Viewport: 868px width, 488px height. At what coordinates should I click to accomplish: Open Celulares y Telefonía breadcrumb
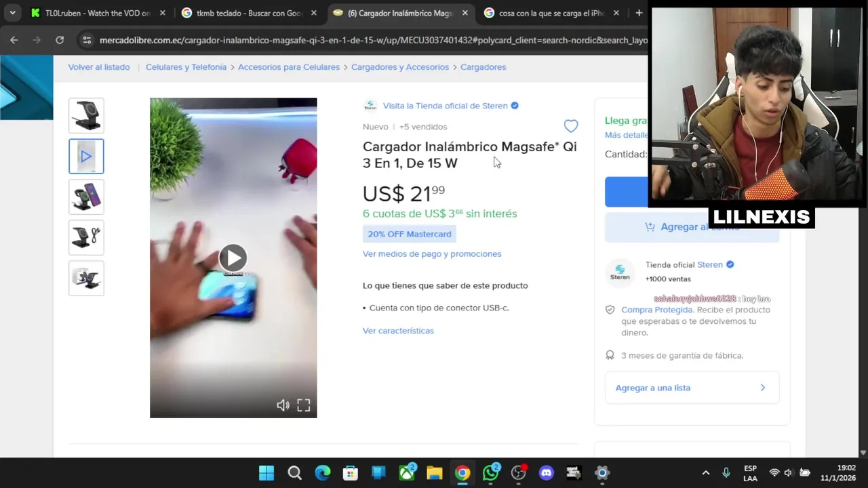pos(186,67)
